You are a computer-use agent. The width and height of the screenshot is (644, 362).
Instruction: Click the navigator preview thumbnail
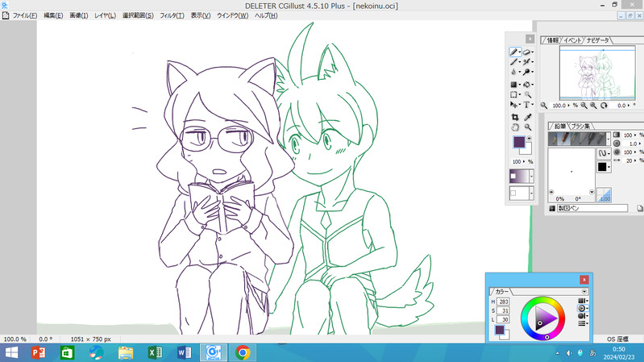pyautogui.click(x=597, y=73)
